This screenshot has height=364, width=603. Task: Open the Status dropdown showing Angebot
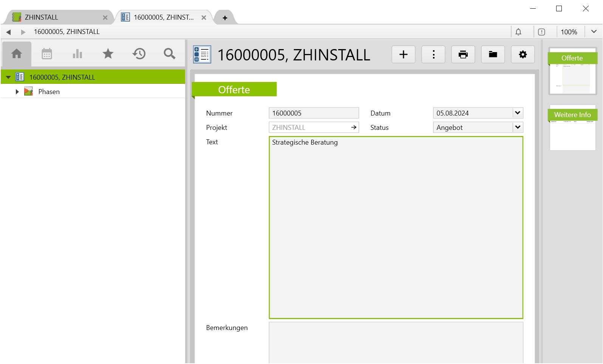pos(518,127)
